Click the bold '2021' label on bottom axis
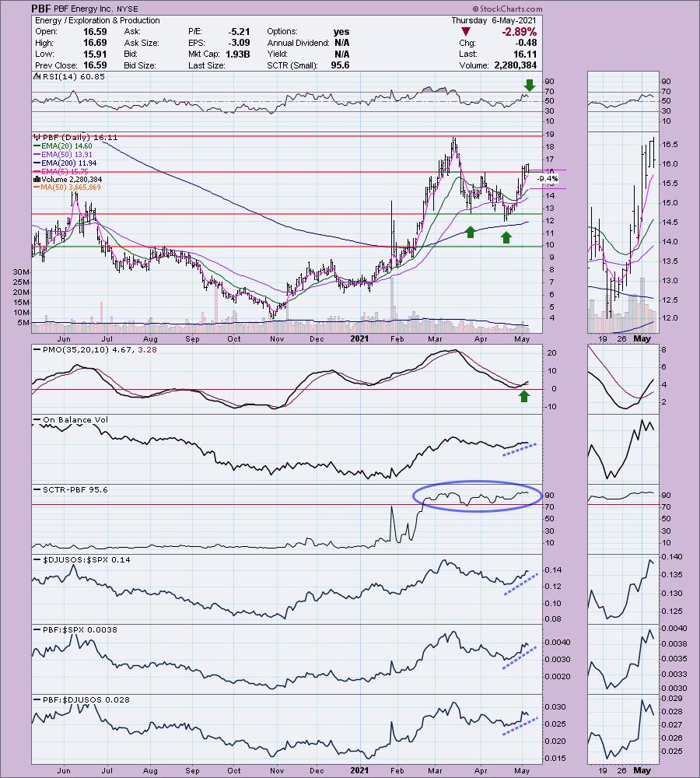700x778 pixels. click(359, 770)
